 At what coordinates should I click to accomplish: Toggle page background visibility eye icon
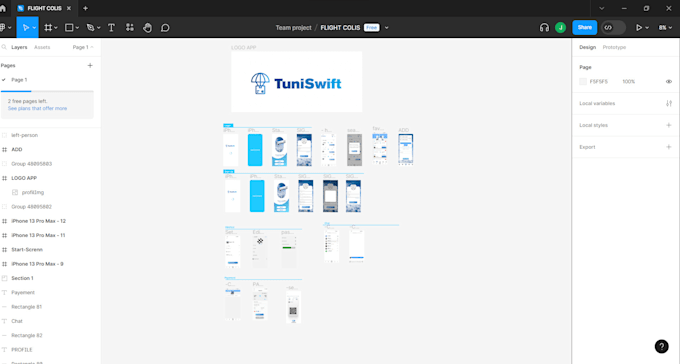tap(669, 82)
